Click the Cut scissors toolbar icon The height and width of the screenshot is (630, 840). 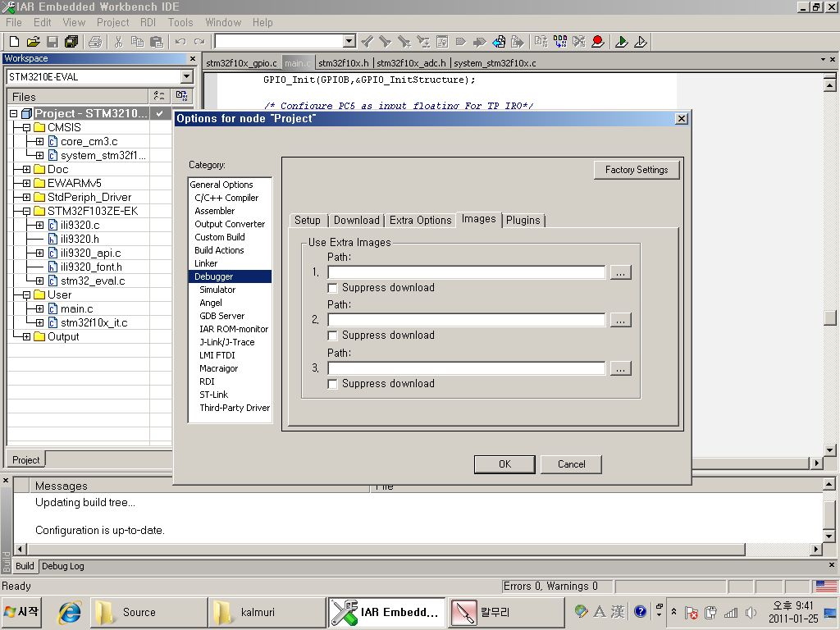(118, 42)
